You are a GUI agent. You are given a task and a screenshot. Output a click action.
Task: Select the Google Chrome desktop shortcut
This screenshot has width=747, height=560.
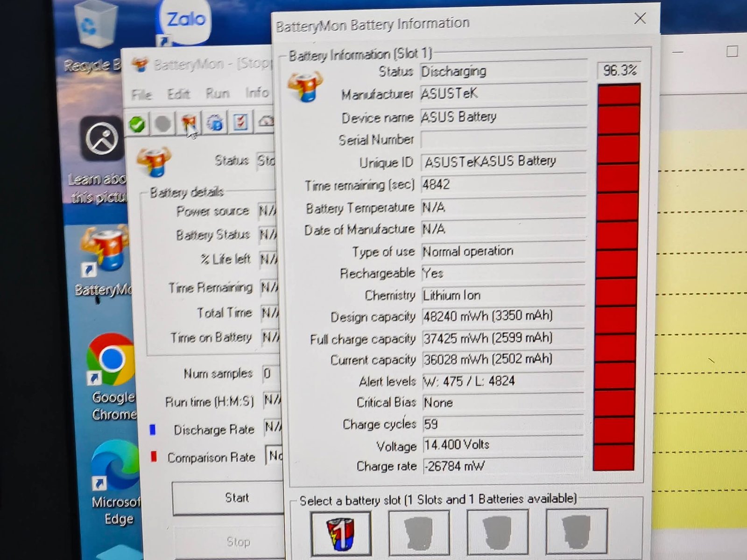pos(112,376)
